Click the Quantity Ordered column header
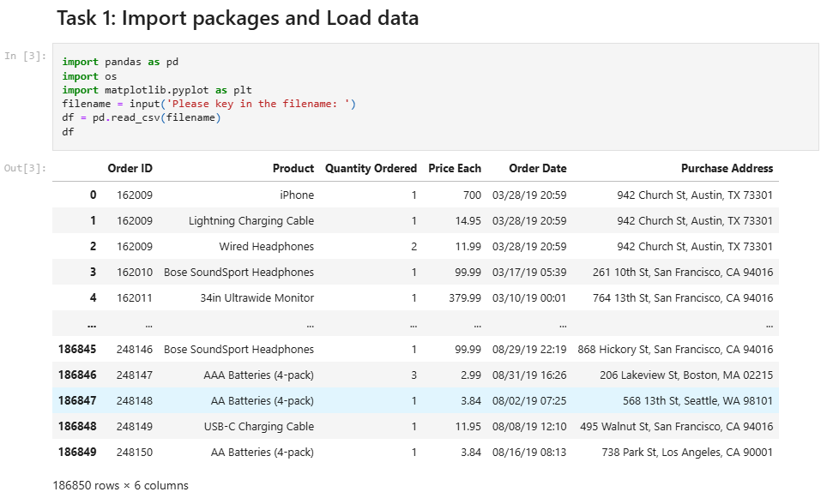 (x=371, y=168)
